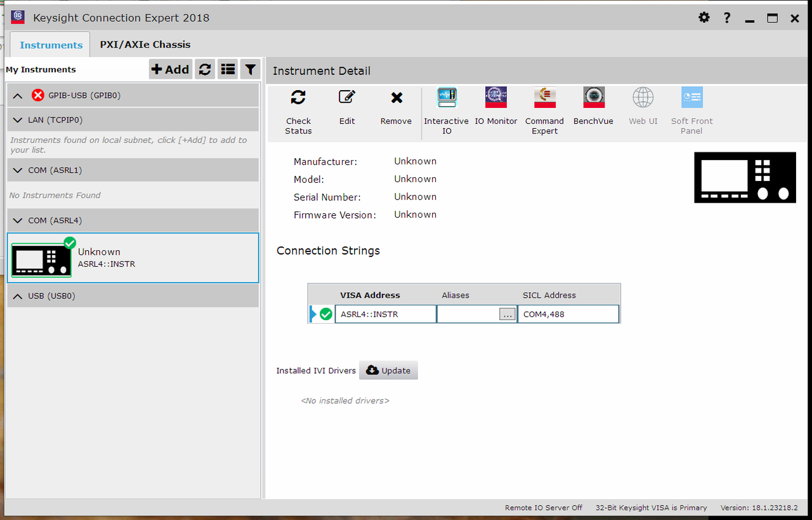This screenshot has width=812, height=520.
Task: Switch to the PXI/AXIe Chassis tab
Action: 145,44
